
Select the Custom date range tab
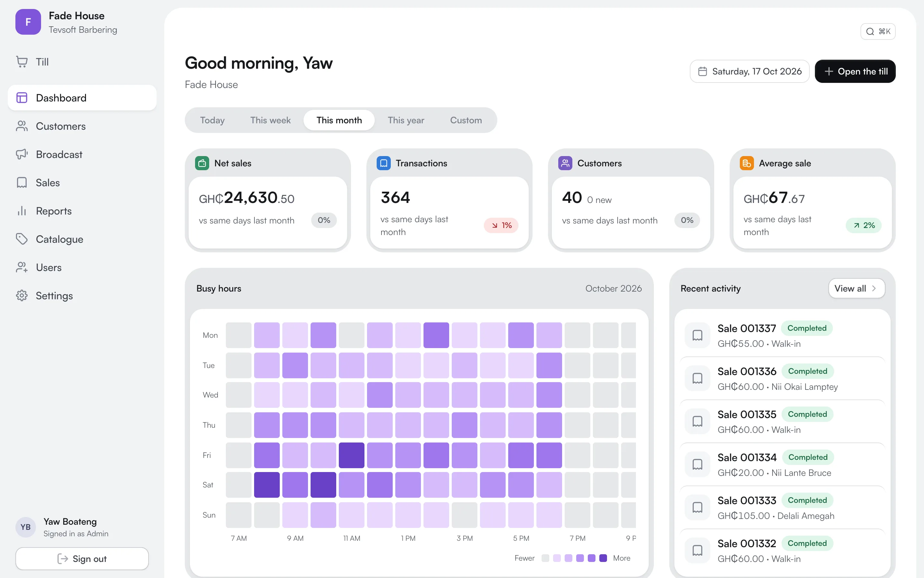tap(466, 120)
